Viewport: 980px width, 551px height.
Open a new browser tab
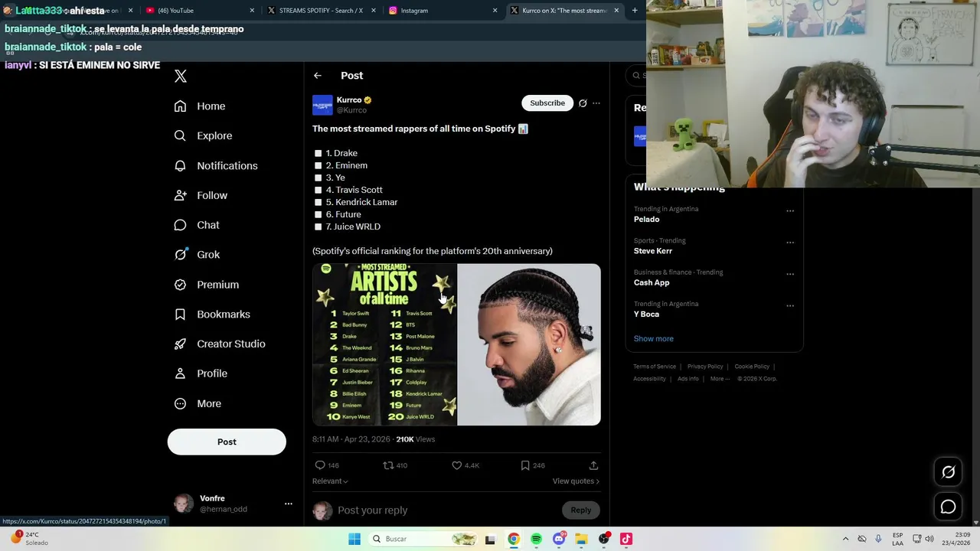click(x=635, y=11)
